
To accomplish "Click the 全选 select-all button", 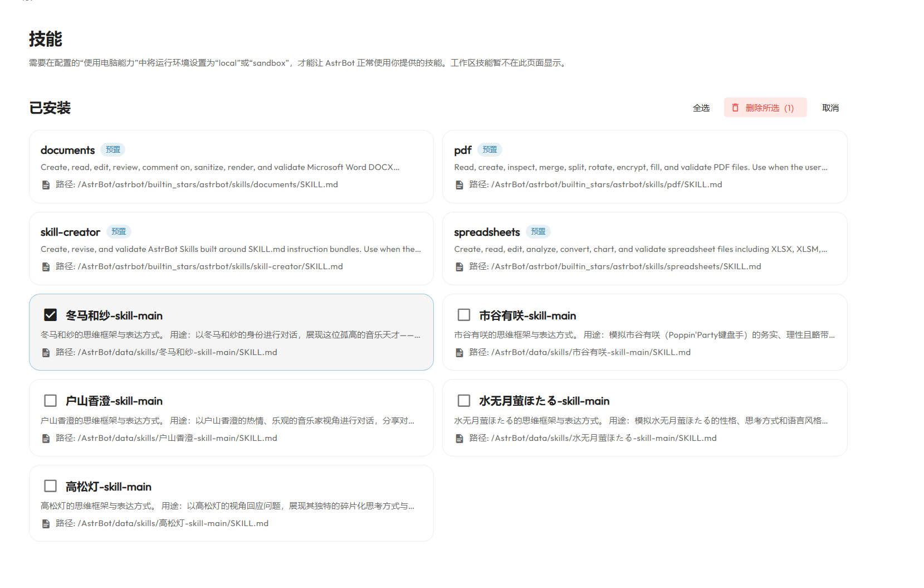I will coord(701,108).
